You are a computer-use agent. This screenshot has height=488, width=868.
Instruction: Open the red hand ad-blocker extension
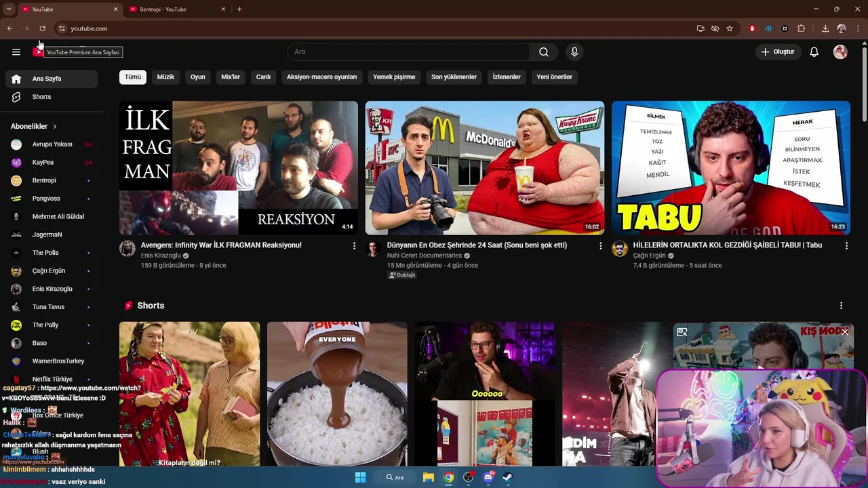click(x=752, y=28)
